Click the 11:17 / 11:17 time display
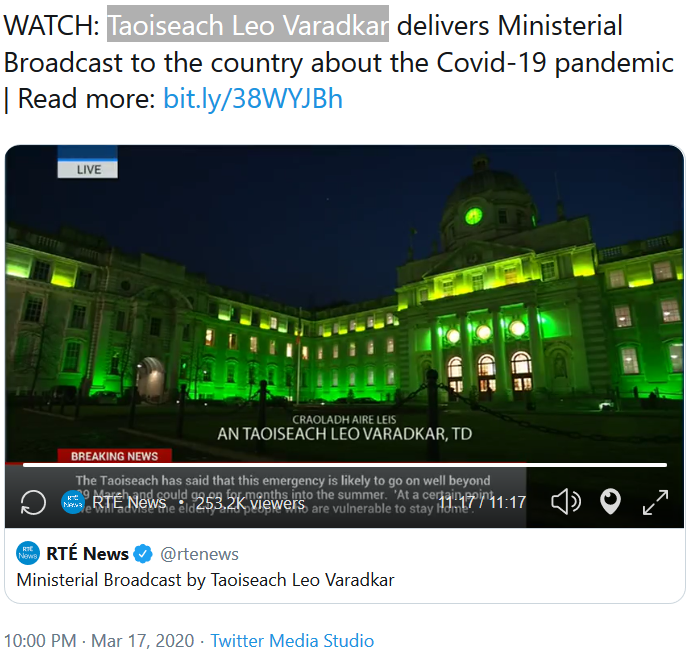The width and height of the screenshot is (688, 659). pos(482,502)
